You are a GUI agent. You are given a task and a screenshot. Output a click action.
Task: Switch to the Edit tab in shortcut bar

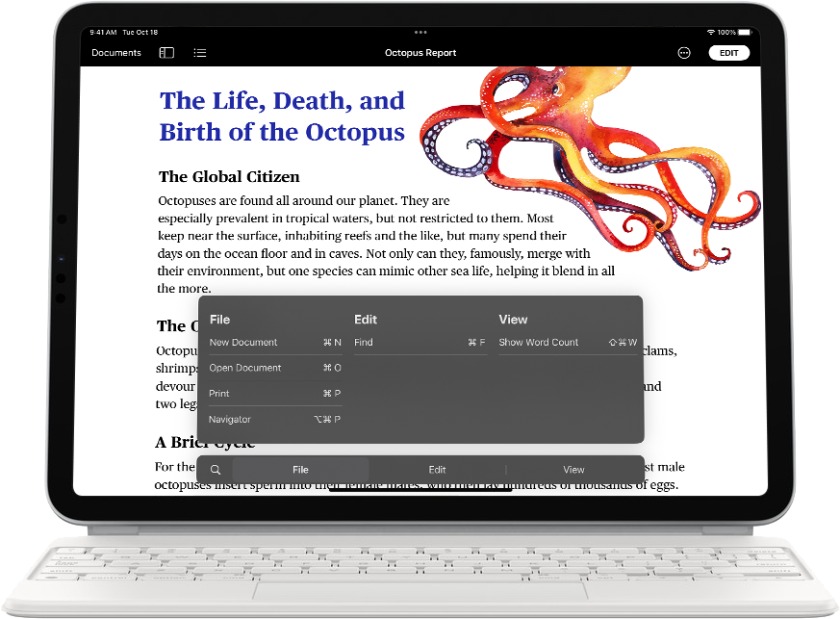pyautogui.click(x=437, y=470)
